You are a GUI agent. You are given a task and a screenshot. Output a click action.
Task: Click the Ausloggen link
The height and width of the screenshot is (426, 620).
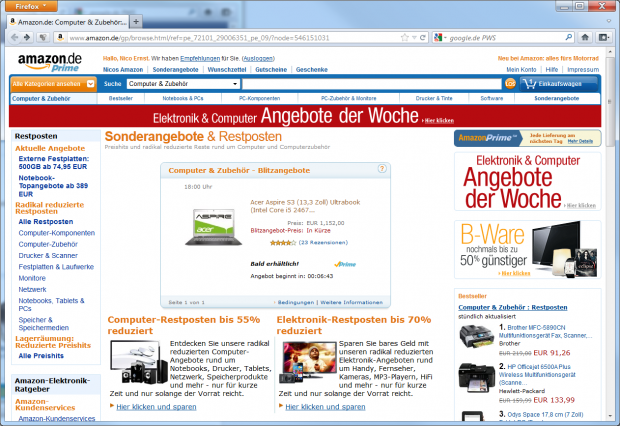(258, 59)
